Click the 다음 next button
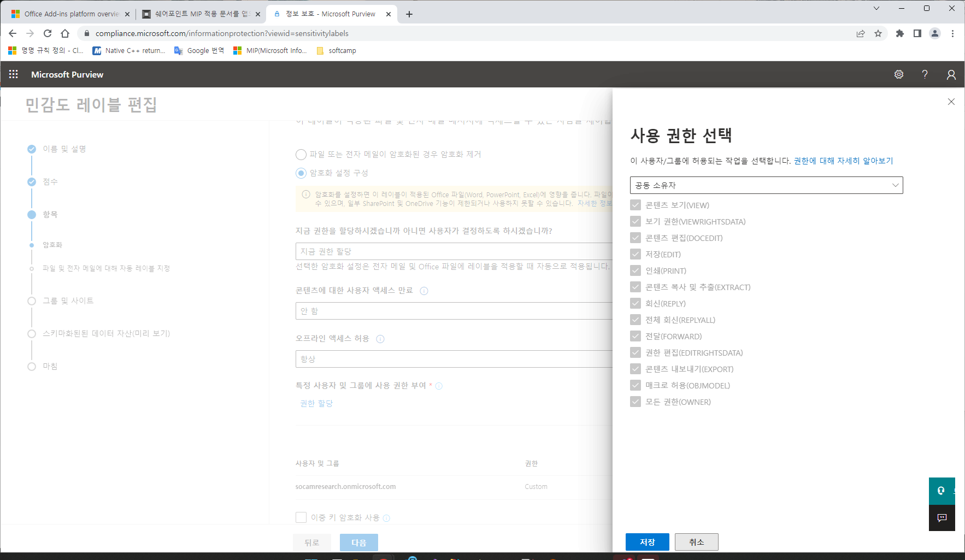This screenshot has width=965, height=560. pos(359,543)
